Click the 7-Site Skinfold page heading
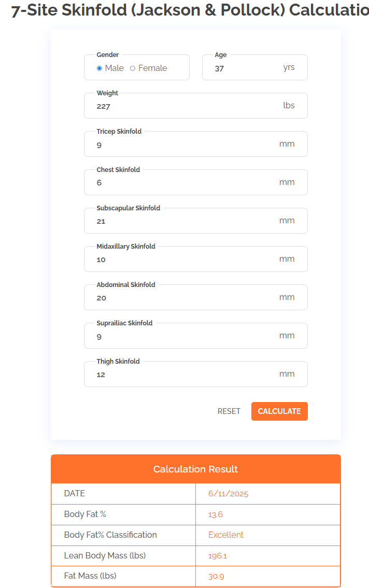369x588 pixels. point(190,10)
